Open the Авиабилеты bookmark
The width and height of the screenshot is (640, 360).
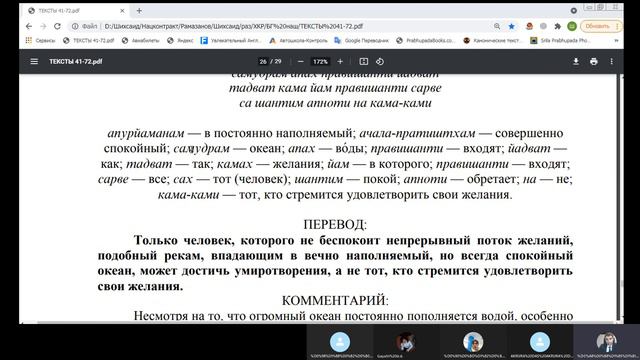(141, 40)
